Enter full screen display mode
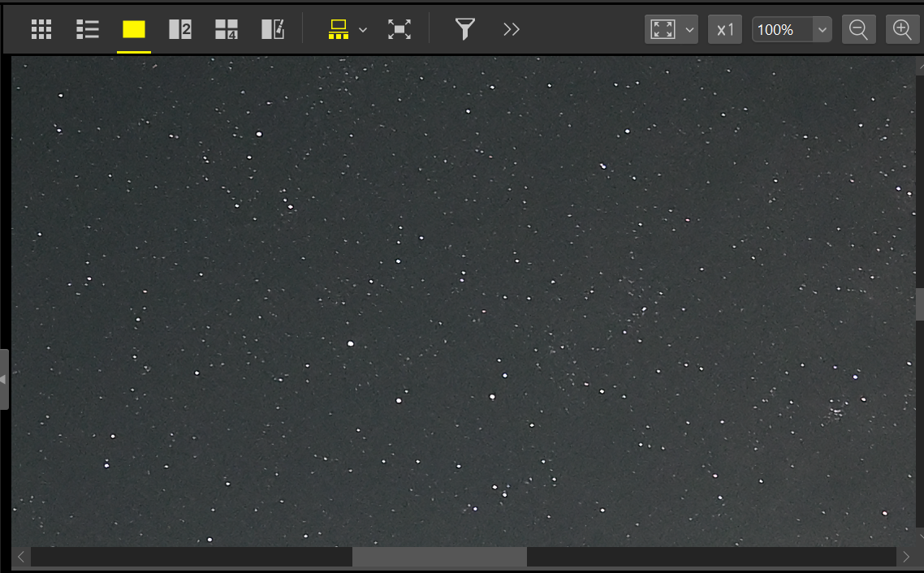The image size is (924, 573). (399, 30)
